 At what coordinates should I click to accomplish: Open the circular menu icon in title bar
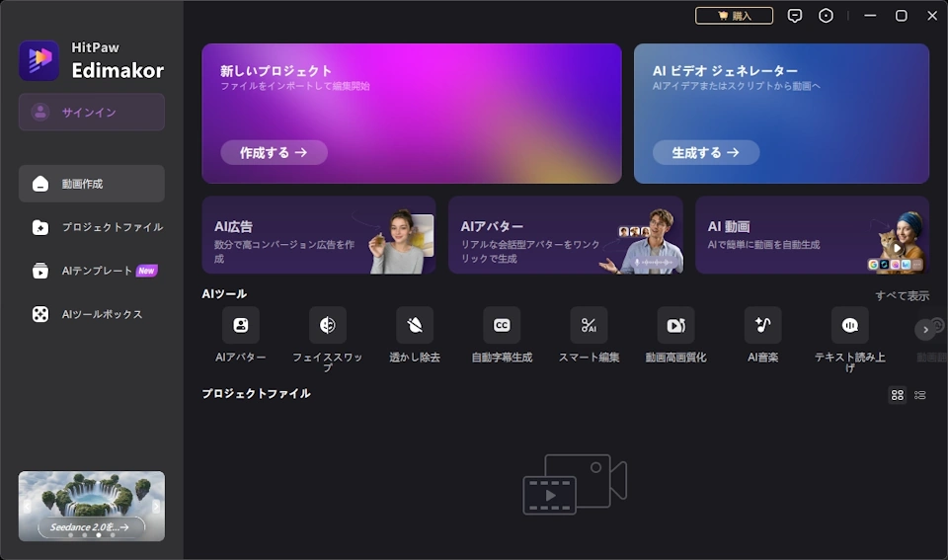point(826,16)
